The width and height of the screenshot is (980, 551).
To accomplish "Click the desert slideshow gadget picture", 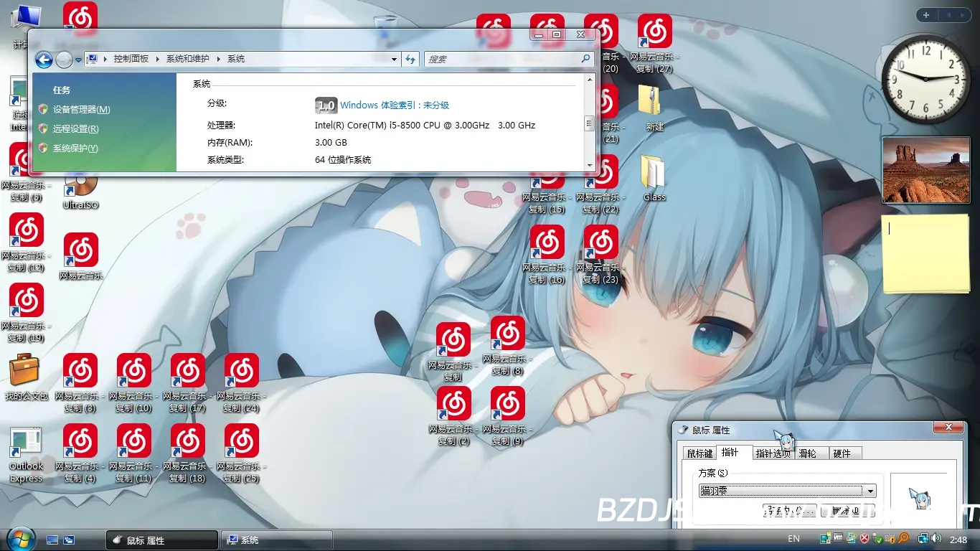I will (925, 170).
